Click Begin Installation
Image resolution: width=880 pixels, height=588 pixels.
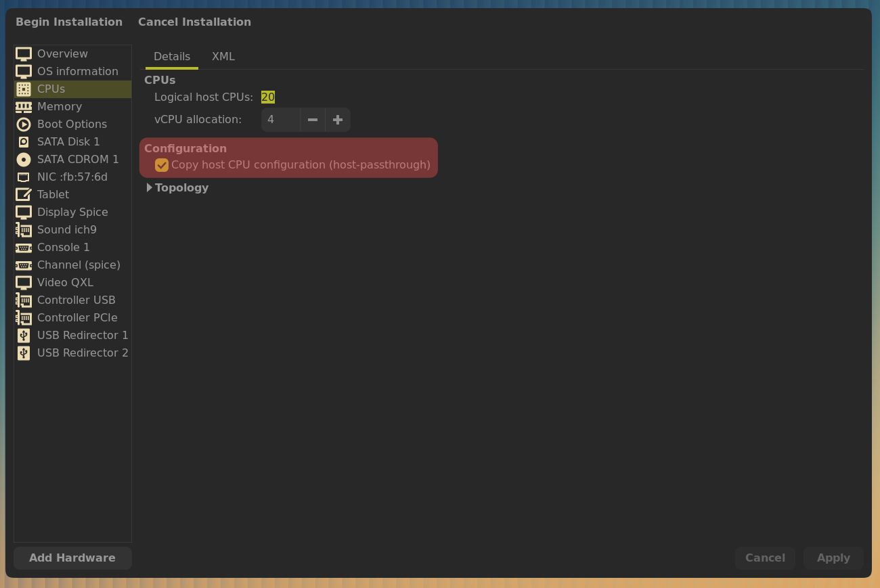coord(69,22)
